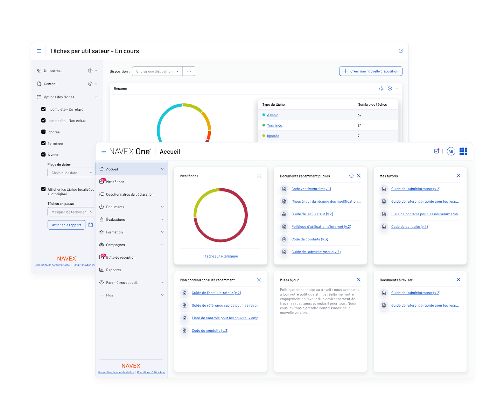Toggle Afficher les tâches localisées sur l'original
This screenshot has width=504, height=420.
pos(43,189)
